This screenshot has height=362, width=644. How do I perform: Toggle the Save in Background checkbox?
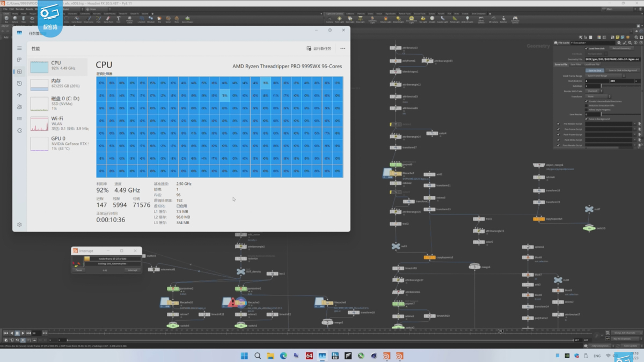(x=586, y=119)
